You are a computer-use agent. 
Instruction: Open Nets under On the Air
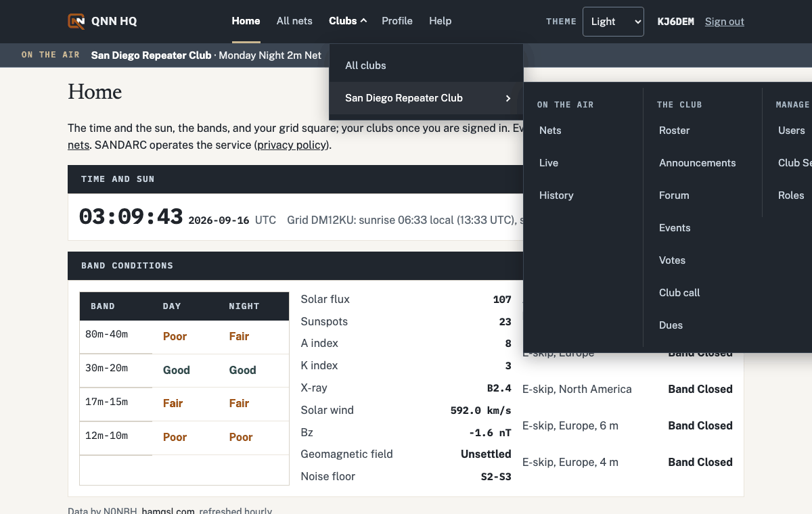point(550,131)
